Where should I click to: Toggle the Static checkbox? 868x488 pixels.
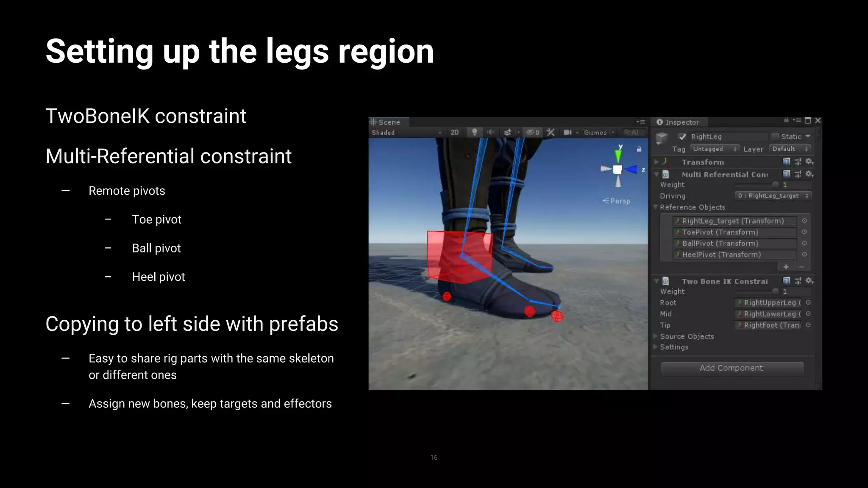tap(776, 136)
